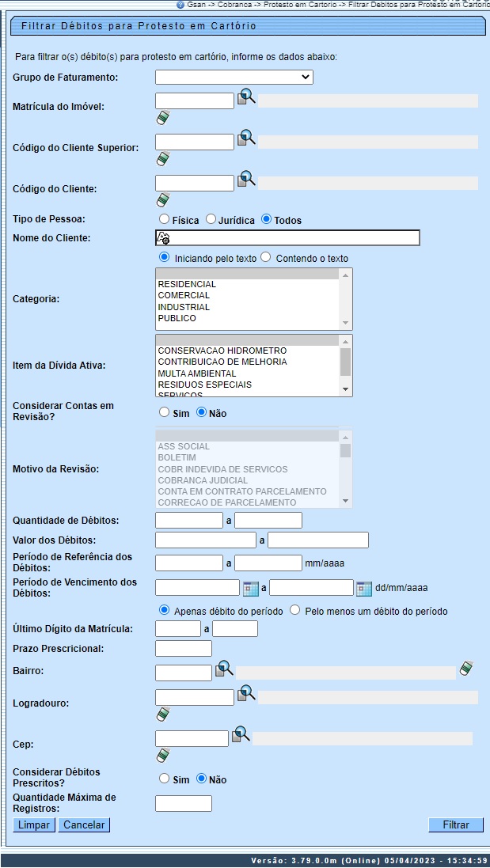Image resolution: width=490 pixels, height=868 pixels.
Task: Open calendar for initial vencimento date
Action: [x=251, y=589]
